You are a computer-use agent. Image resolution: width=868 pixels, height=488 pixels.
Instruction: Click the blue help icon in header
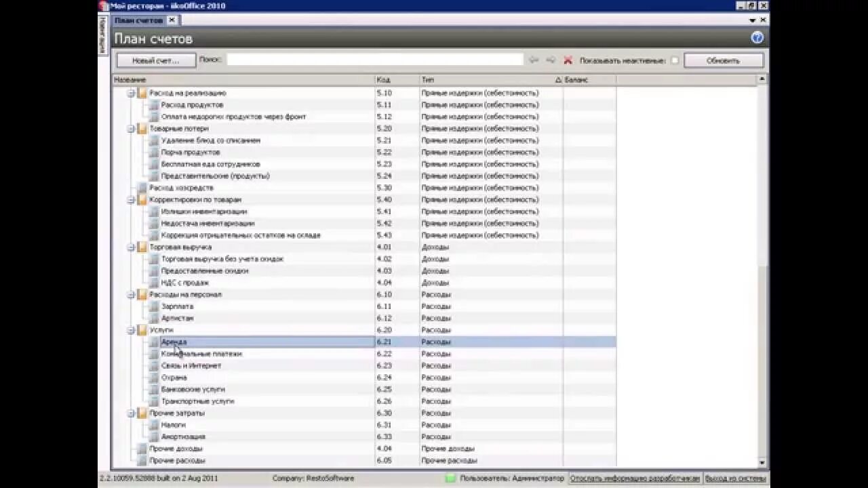tap(757, 38)
